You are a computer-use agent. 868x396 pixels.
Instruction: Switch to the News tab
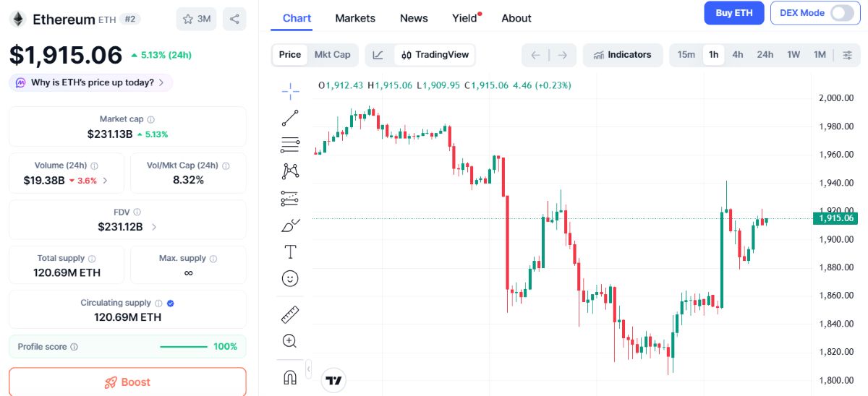tap(414, 18)
